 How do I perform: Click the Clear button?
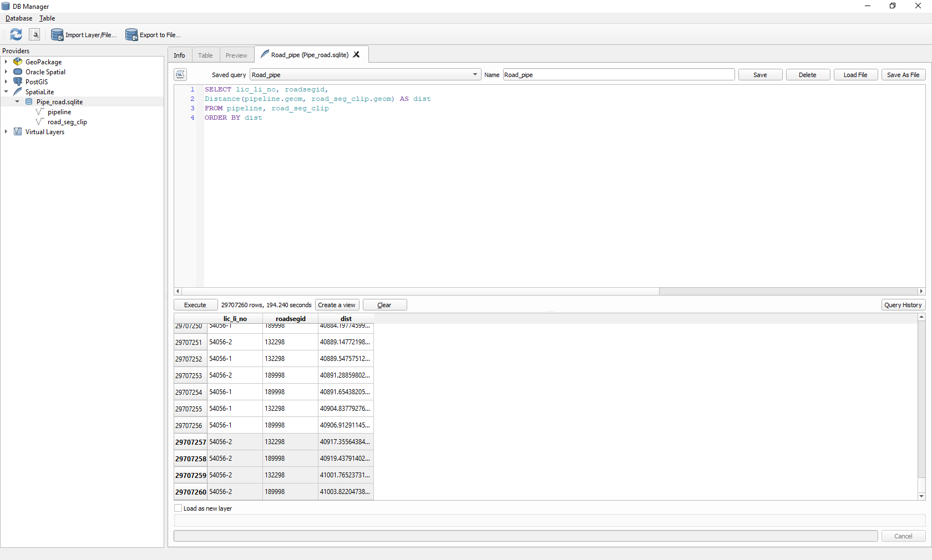point(384,304)
